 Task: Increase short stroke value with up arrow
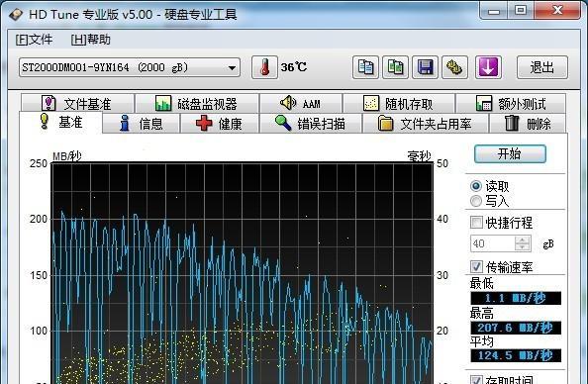(x=523, y=240)
